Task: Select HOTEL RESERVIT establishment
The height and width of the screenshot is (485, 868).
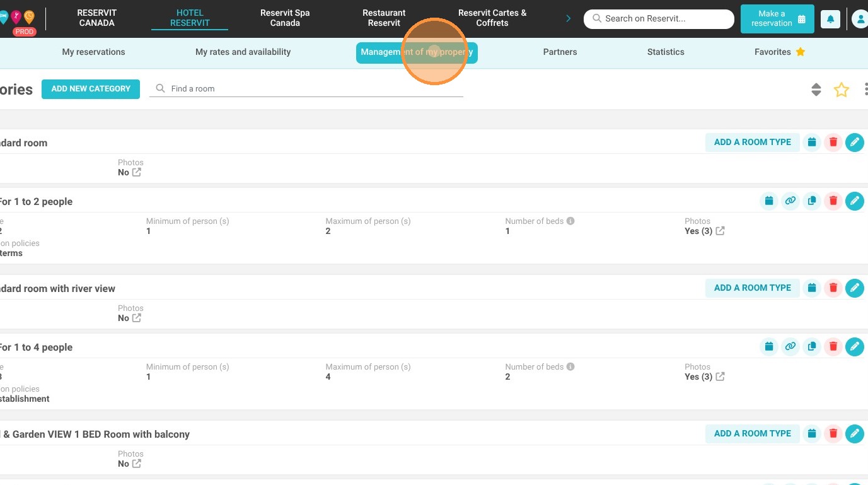Action: [190, 18]
